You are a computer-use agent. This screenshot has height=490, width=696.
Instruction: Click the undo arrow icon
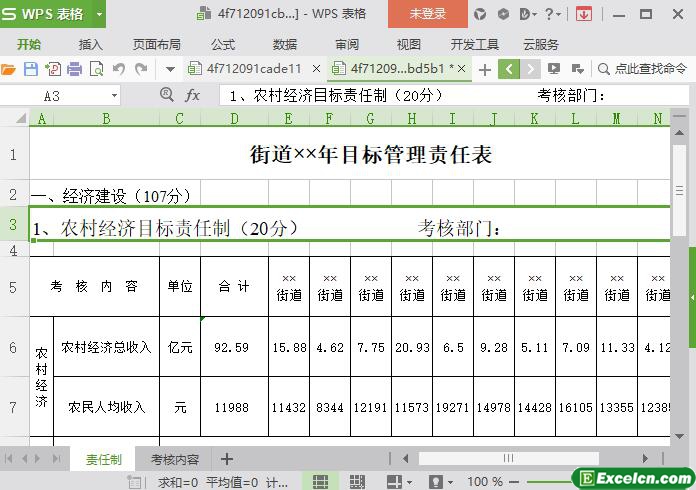click(x=119, y=69)
